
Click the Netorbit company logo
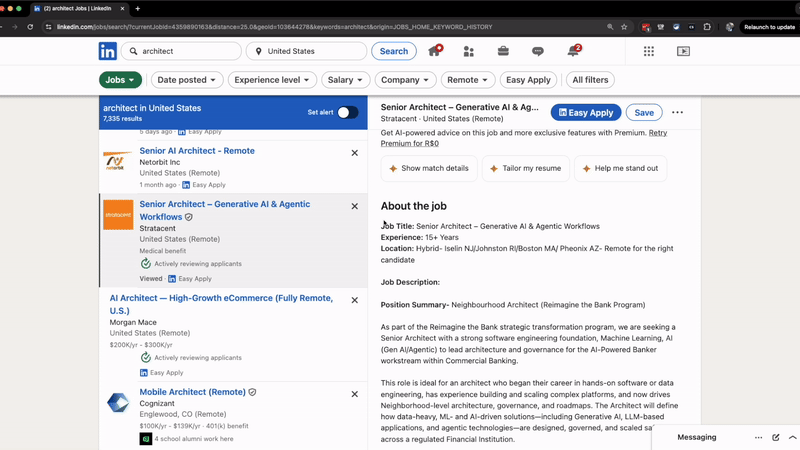118,162
